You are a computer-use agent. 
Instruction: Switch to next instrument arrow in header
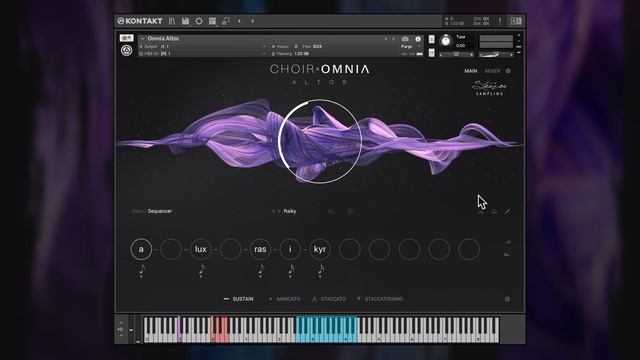tap(393, 39)
